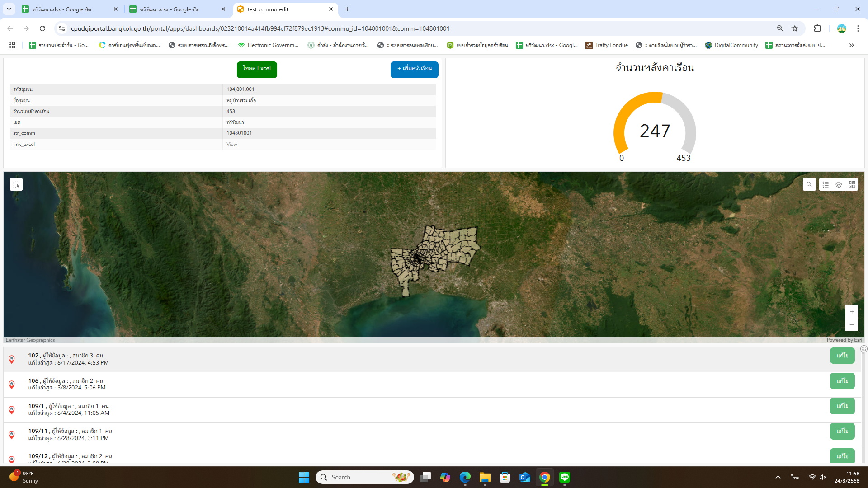The width and height of the screenshot is (868, 488).
Task: Open the tab search dropdown arrow
Action: [9, 9]
